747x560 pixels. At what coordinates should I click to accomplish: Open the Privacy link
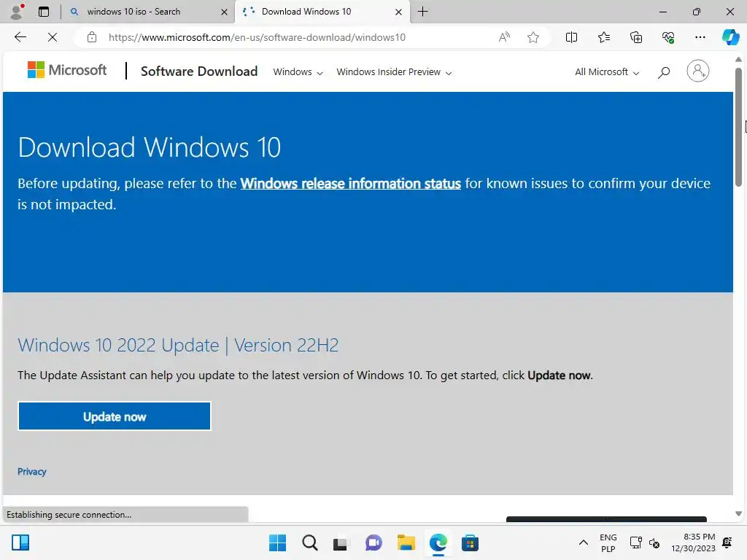(32, 472)
